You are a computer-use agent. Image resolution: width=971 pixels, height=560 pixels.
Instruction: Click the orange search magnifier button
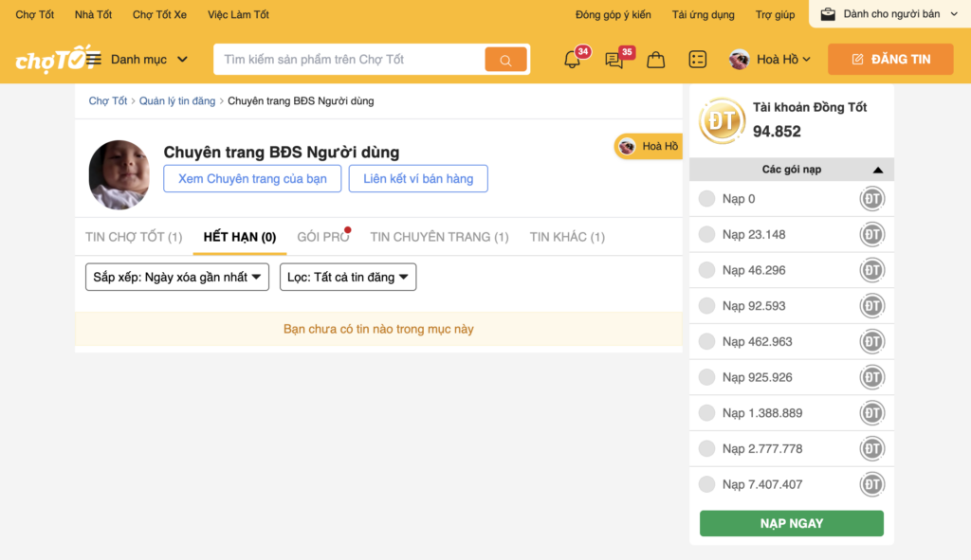coord(505,60)
